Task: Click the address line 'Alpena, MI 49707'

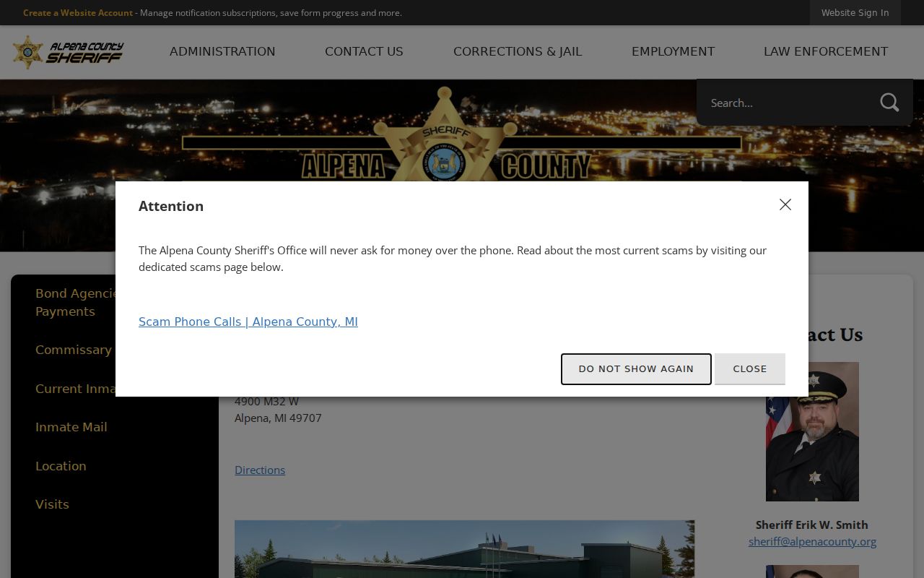Action: tap(278, 418)
